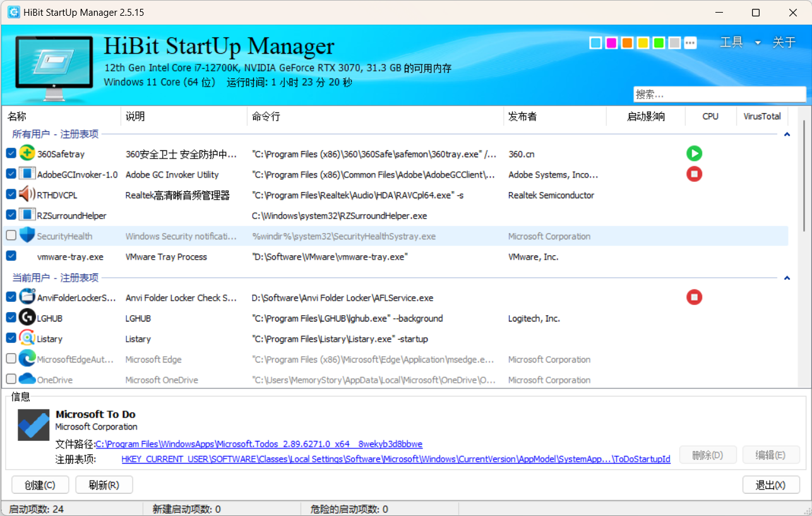Screen dimensions: 812x516
Task: Open the 工具 menu
Action: click(x=731, y=42)
